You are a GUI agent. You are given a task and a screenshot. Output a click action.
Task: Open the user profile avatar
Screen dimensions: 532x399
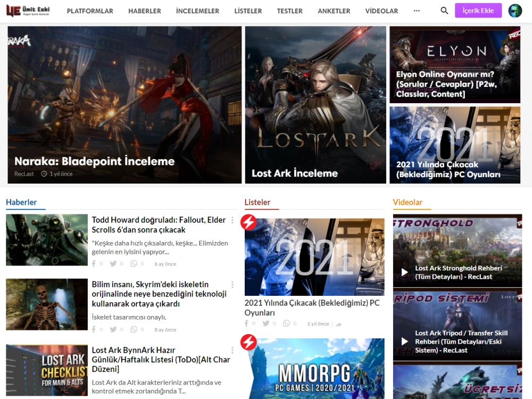[515, 11]
